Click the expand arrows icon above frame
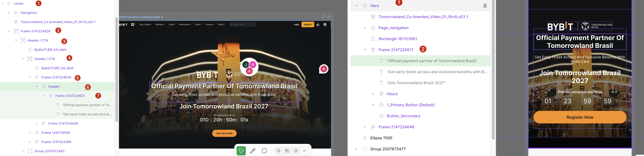 click(x=323, y=17)
